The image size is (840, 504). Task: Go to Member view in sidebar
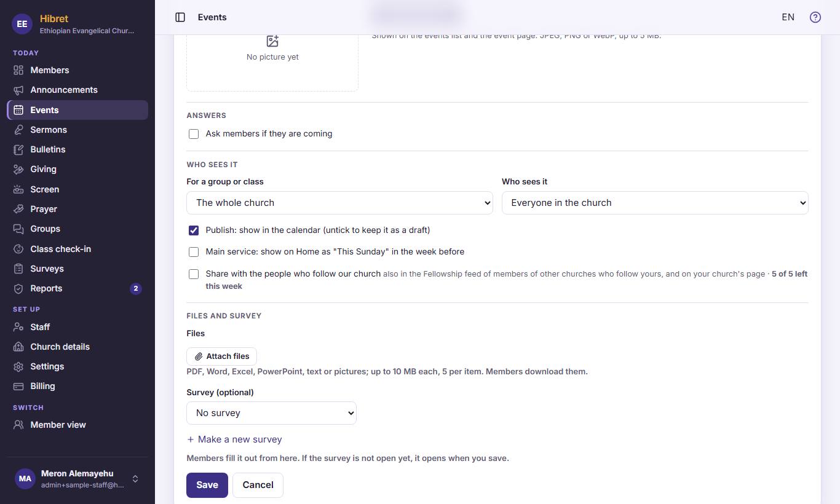pyautogui.click(x=77, y=425)
